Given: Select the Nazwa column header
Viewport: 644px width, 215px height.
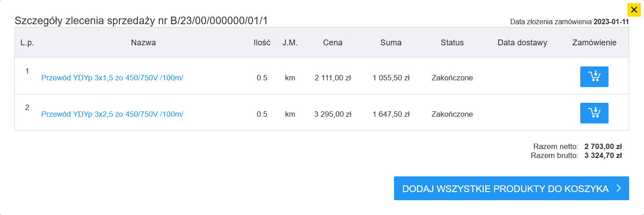Looking at the screenshot, I should tap(143, 43).
